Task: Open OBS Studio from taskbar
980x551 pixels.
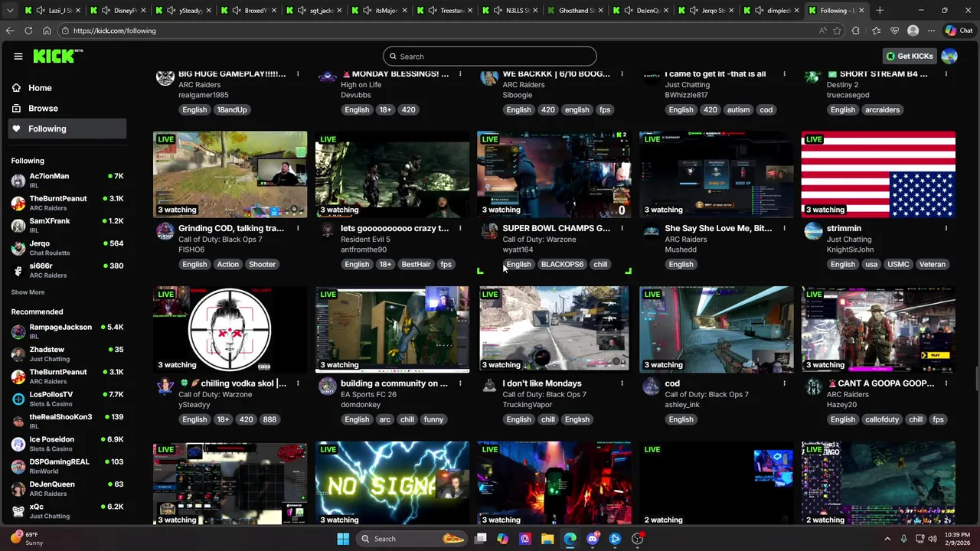Action: (637, 539)
